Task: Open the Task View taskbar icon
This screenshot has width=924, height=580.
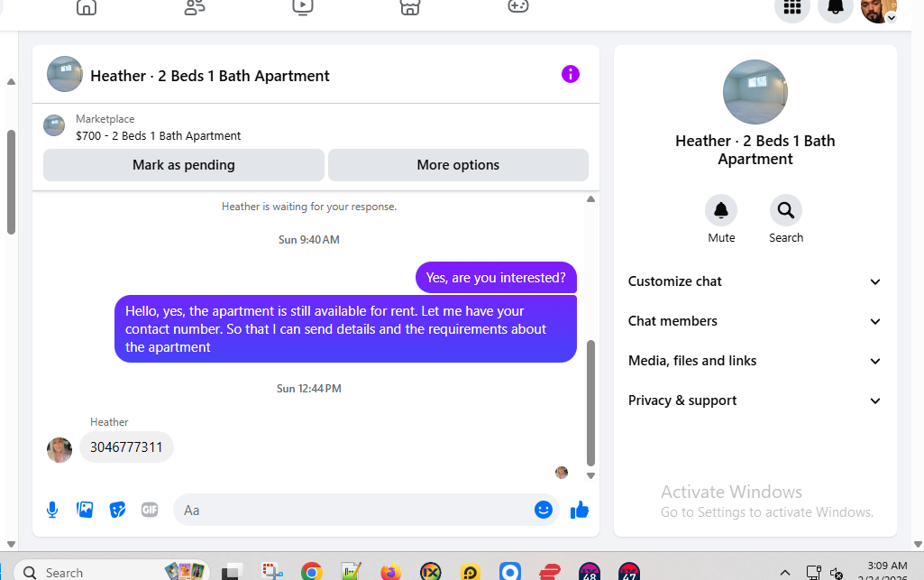Action: click(233, 572)
